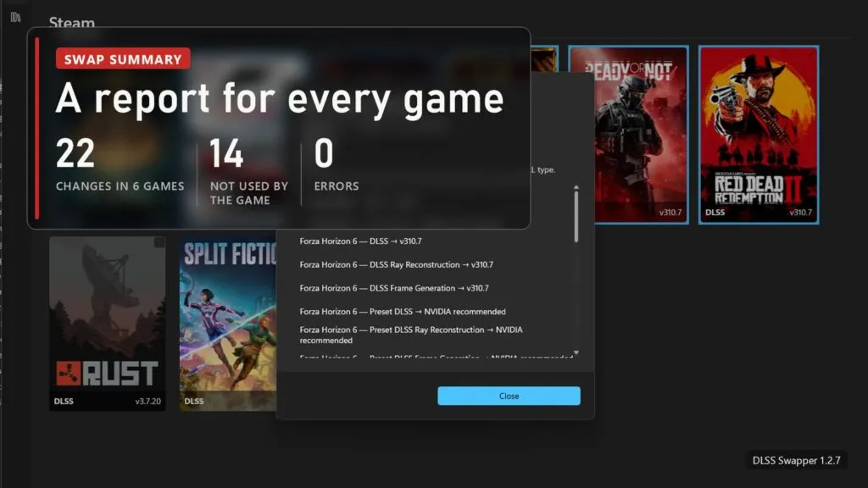This screenshot has width=868, height=488.
Task: Open the Split Fiction game card
Action: [x=228, y=324]
